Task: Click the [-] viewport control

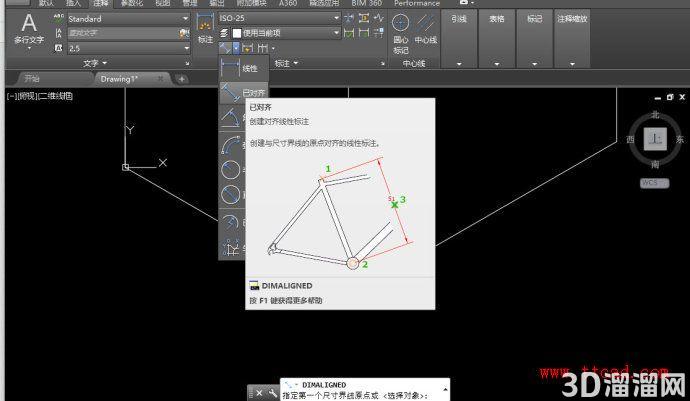Action: click(11, 96)
